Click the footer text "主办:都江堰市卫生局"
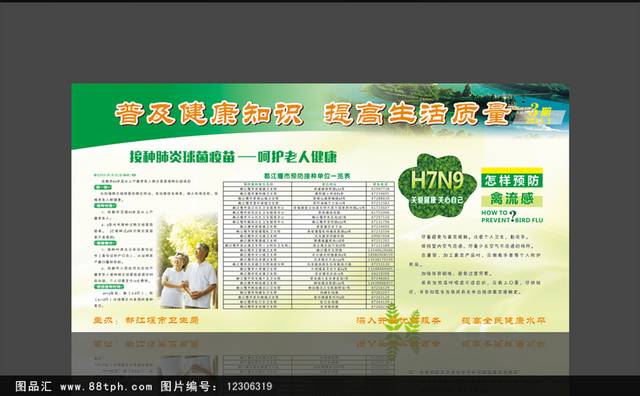The width and height of the screenshot is (640, 396). point(146,320)
